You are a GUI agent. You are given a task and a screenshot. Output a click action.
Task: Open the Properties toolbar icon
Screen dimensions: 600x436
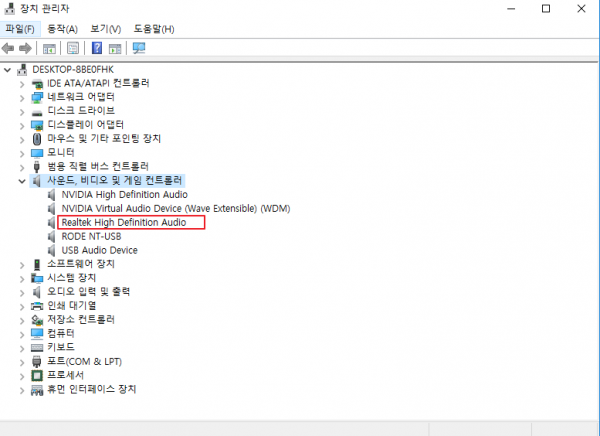(73, 48)
